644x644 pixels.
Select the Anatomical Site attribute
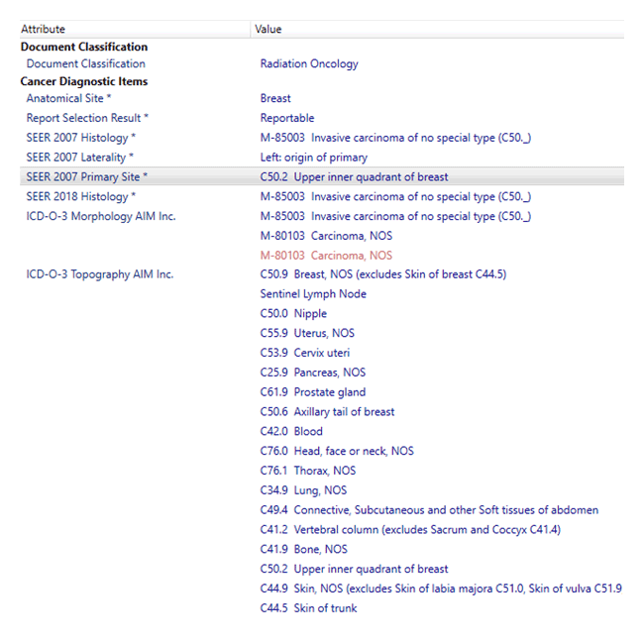pos(68,98)
